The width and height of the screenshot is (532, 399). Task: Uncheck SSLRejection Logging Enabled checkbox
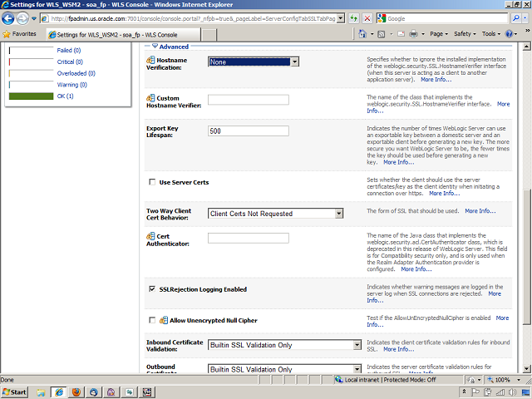[152, 289]
